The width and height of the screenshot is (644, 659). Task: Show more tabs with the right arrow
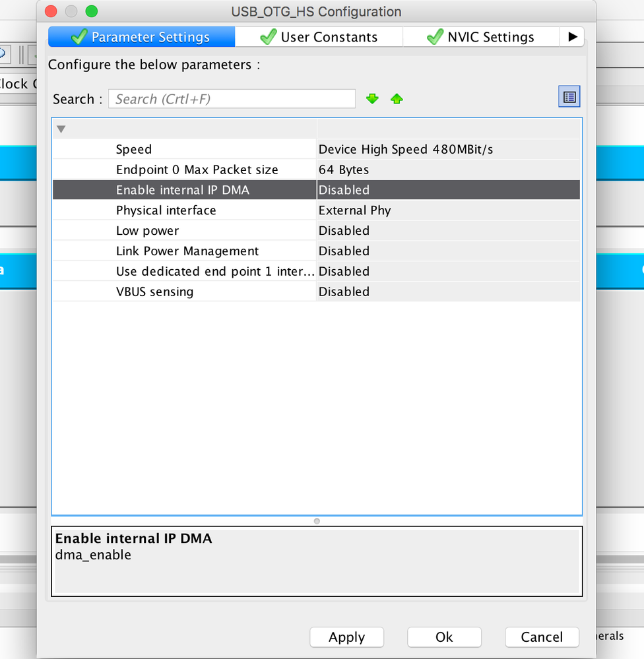tap(572, 37)
